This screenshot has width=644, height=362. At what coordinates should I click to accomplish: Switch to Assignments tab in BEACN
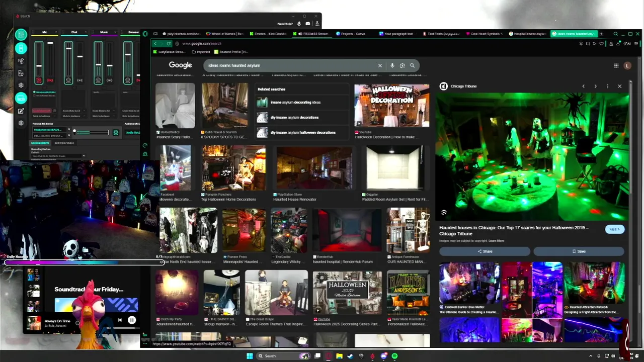[41, 143]
